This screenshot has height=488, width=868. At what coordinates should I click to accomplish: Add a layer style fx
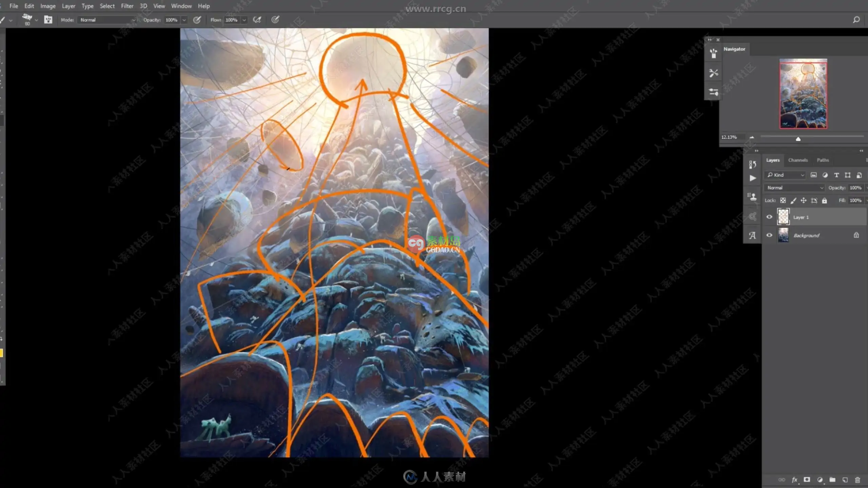794,480
